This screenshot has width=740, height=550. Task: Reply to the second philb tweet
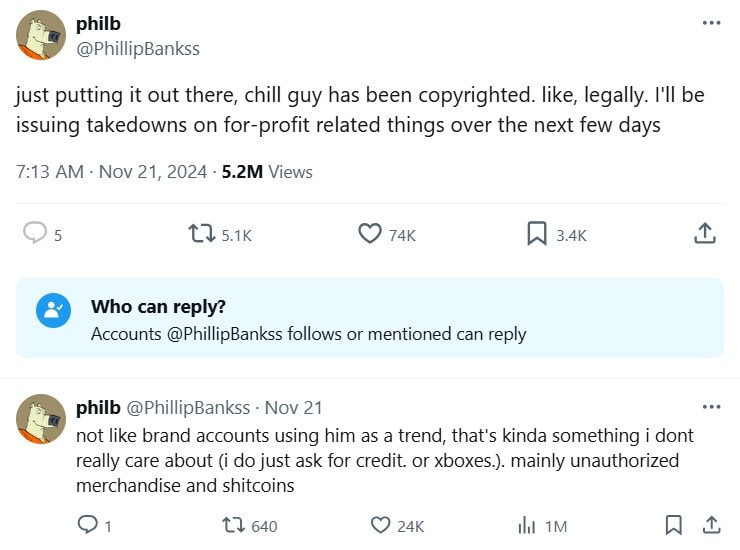[x=87, y=525]
